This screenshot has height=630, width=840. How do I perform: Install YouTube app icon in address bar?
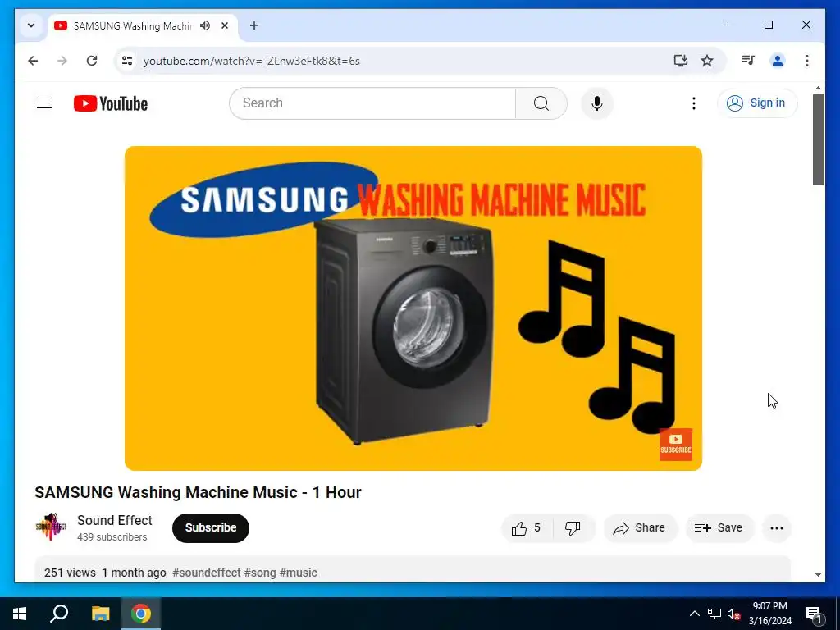pos(680,61)
